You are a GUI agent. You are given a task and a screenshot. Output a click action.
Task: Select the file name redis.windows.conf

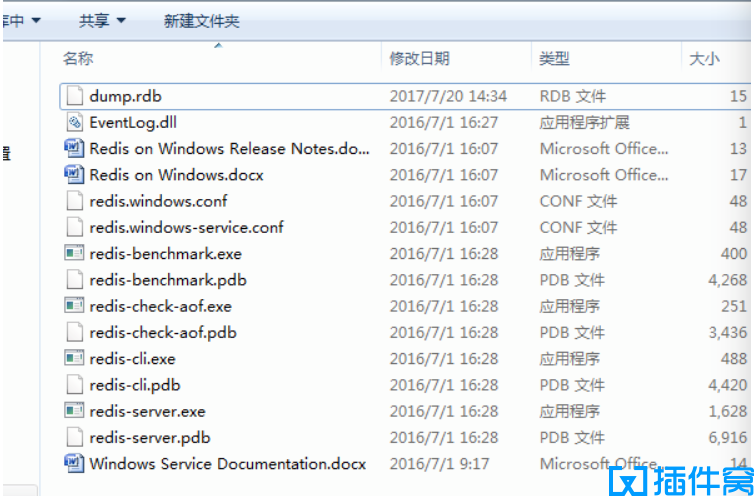[158, 201]
